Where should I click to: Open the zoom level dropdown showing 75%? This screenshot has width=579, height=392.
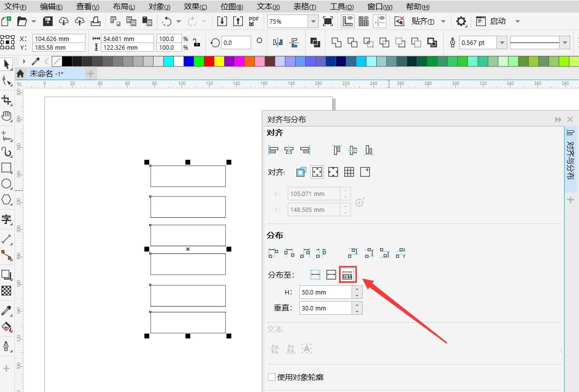click(x=313, y=21)
